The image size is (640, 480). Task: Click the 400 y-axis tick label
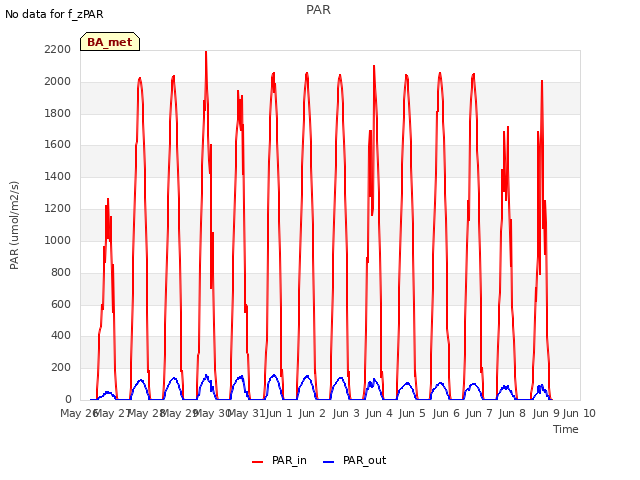point(61,336)
